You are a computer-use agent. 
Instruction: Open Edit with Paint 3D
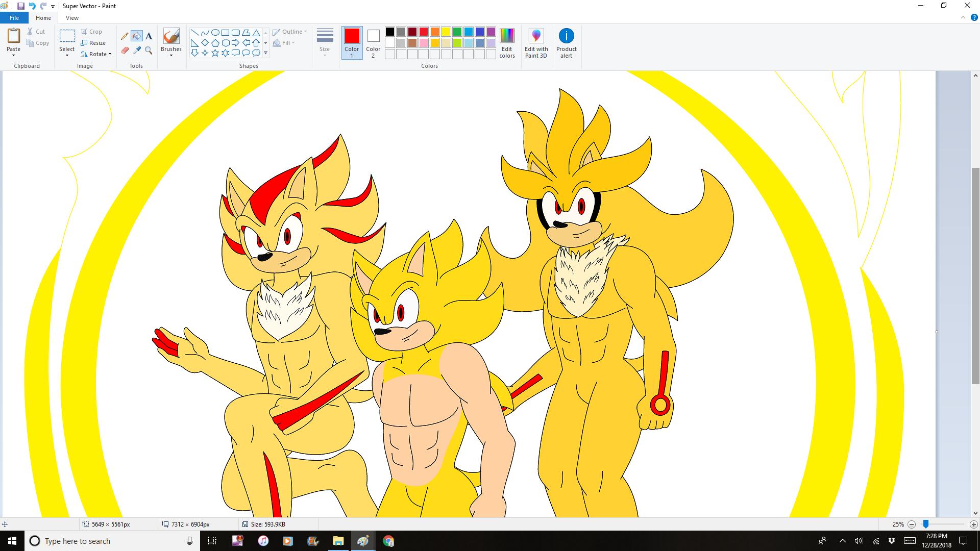click(536, 43)
